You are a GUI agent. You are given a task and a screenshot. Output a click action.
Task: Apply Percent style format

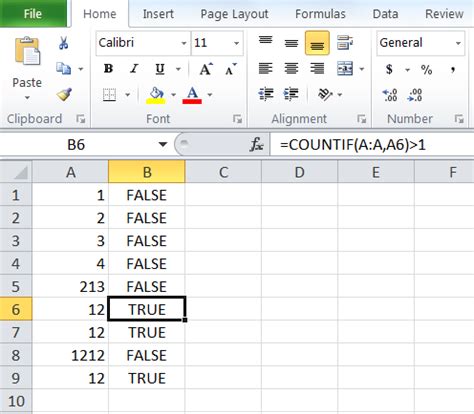click(426, 69)
